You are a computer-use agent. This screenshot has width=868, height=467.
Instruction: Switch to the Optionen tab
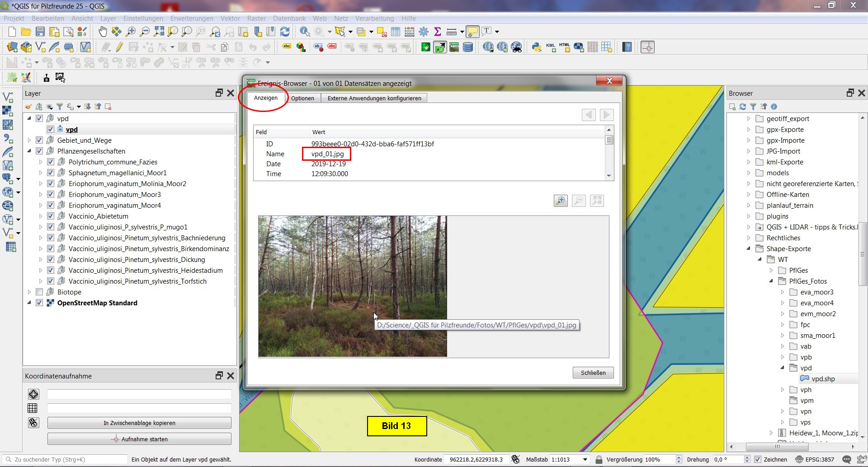[x=302, y=98]
